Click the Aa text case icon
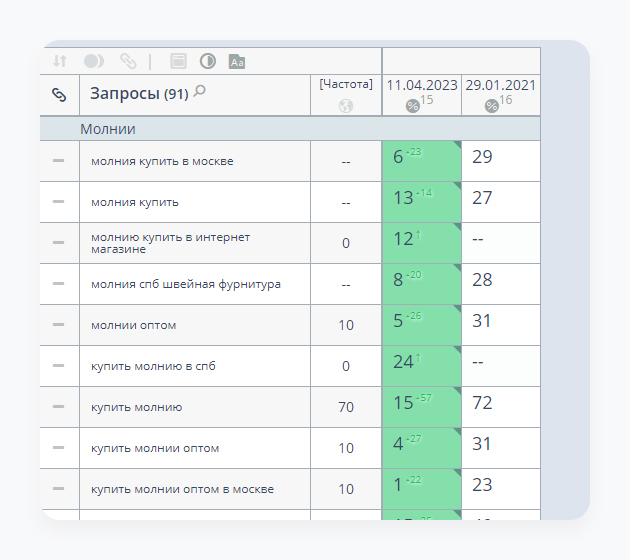The height and width of the screenshot is (560, 630). click(237, 61)
